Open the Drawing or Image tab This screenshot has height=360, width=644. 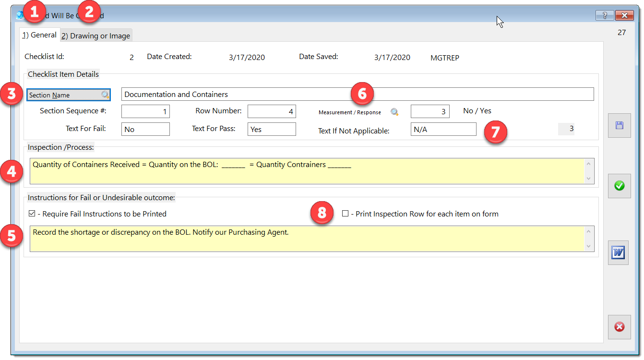coord(95,36)
